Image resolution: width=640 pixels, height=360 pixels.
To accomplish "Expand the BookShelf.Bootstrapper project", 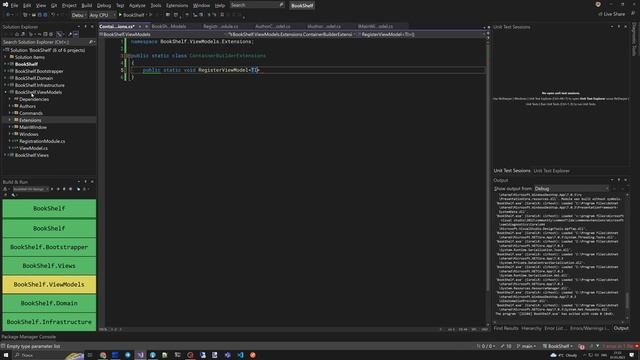I will click(6, 71).
